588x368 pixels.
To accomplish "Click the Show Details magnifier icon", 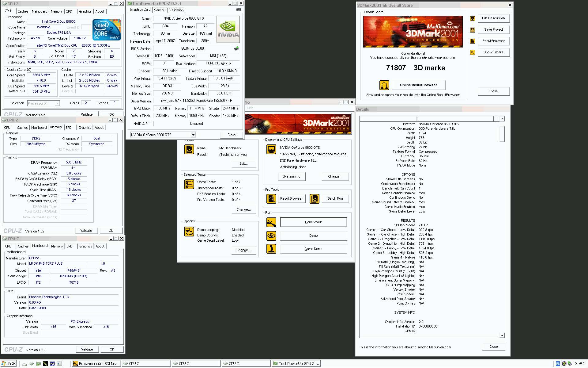I will pyautogui.click(x=473, y=52).
